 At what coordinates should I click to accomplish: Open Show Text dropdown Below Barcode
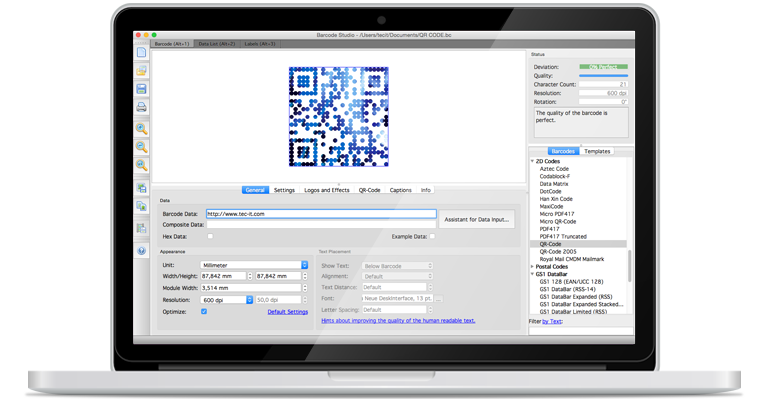coord(397,266)
